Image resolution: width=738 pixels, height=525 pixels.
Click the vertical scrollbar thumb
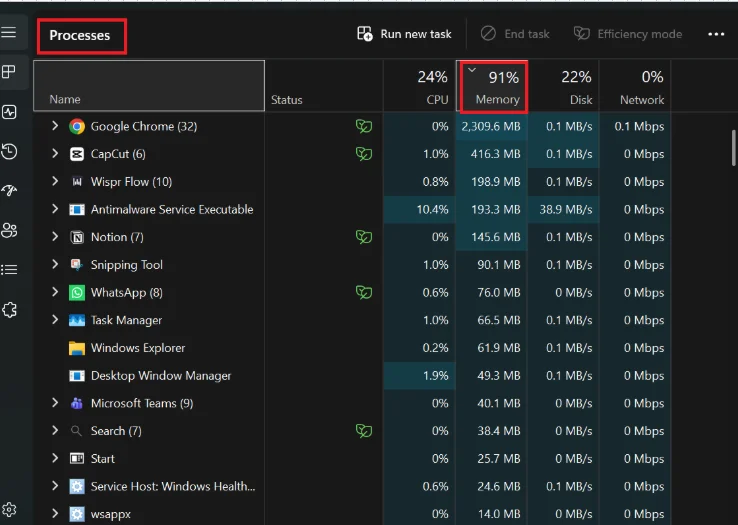tap(733, 148)
